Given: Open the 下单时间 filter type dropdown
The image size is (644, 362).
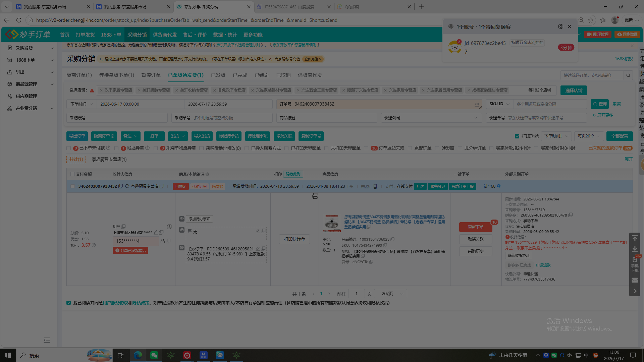Looking at the screenshot, I should click(x=82, y=104).
